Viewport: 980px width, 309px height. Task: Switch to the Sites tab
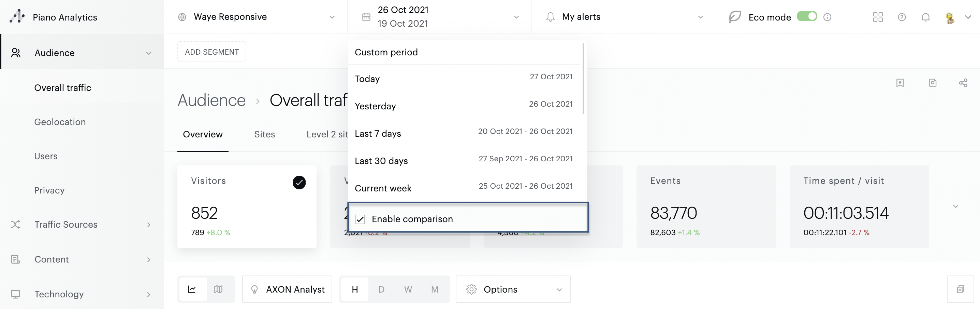pos(264,134)
